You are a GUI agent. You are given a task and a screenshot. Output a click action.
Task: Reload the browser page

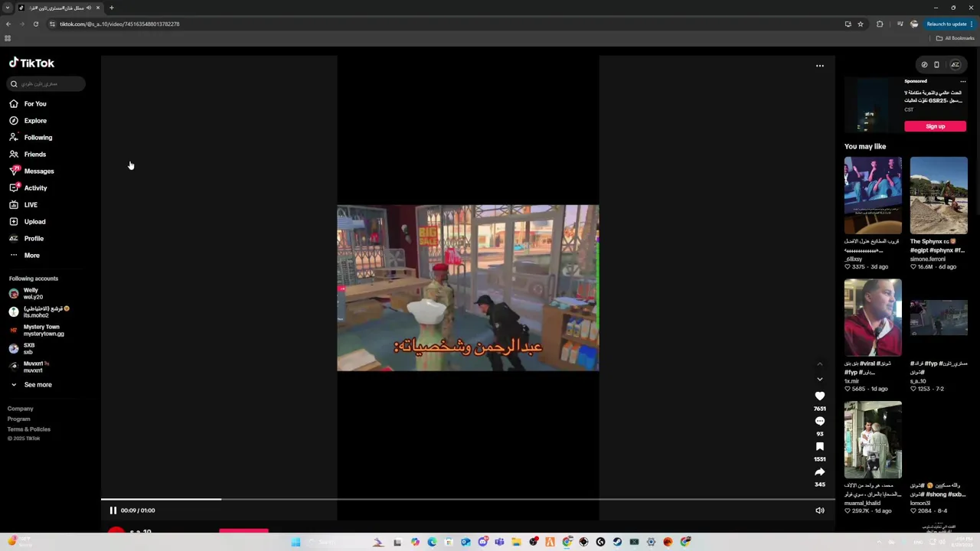(35, 24)
